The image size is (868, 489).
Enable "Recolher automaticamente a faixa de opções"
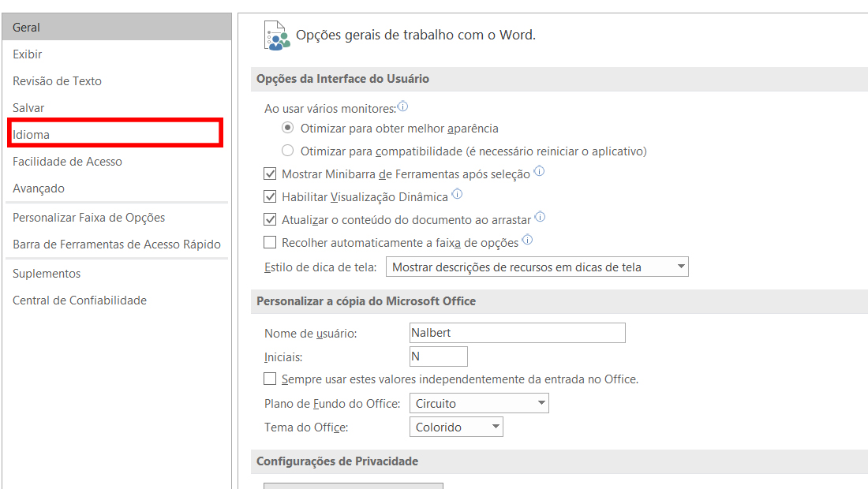click(270, 241)
